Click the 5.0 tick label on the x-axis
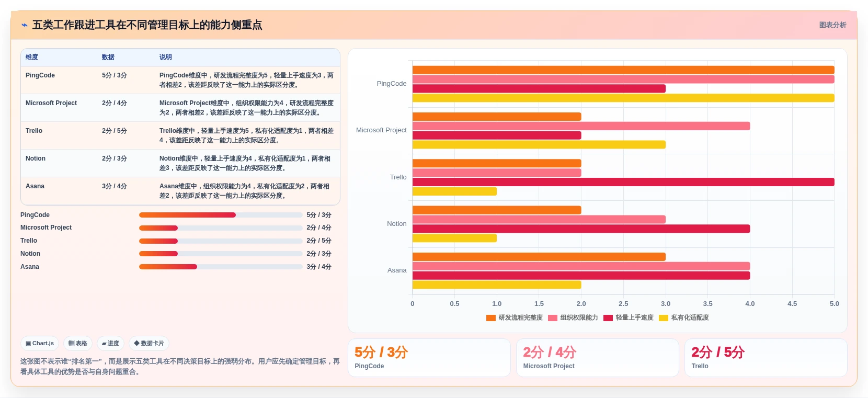The height and width of the screenshot is (398, 868). click(834, 304)
